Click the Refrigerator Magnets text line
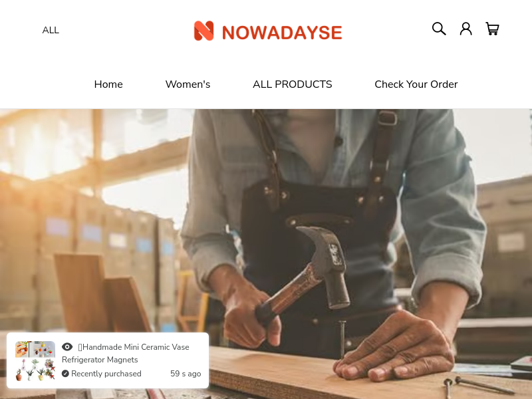This screenshot has width=532, height=399. coord(100,360)
